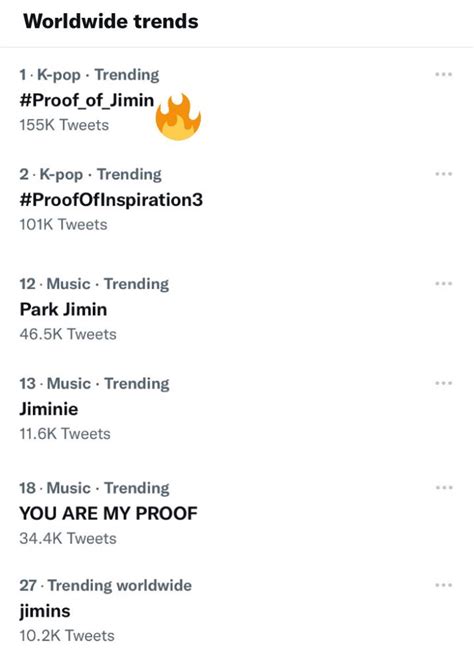Screen dimensions: 474x664
Task: Open the #Proof_of_Jimin hashtag
Action: pos(86,100)
